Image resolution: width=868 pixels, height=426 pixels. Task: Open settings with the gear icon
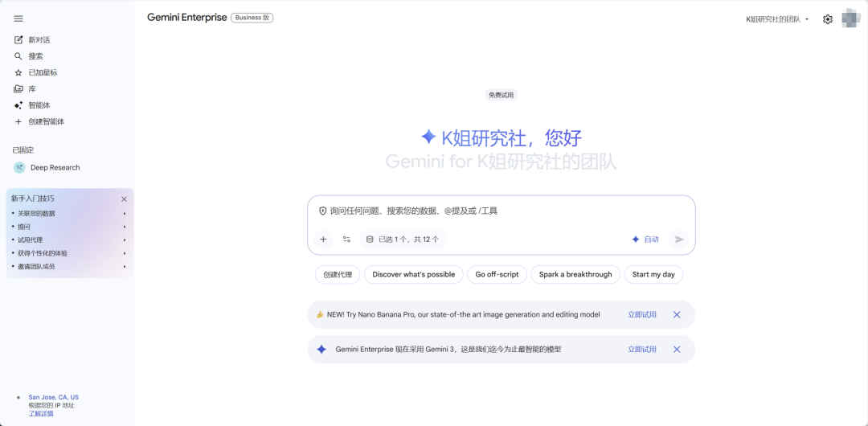coord(828,19)
